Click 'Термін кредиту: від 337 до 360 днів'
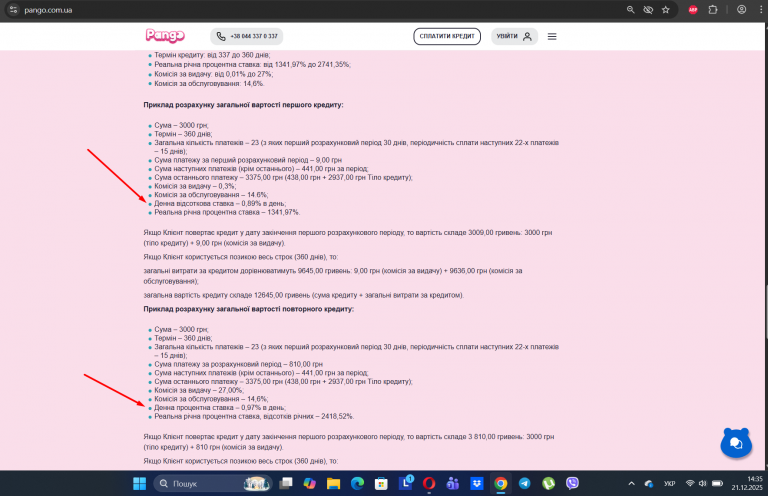The width and height of the screenshot is (768, 496). [x=212, y=55]
